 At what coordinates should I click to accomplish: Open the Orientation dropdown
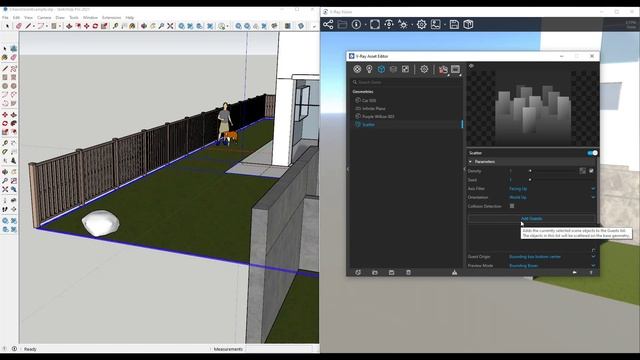click(x=552, y=197)
